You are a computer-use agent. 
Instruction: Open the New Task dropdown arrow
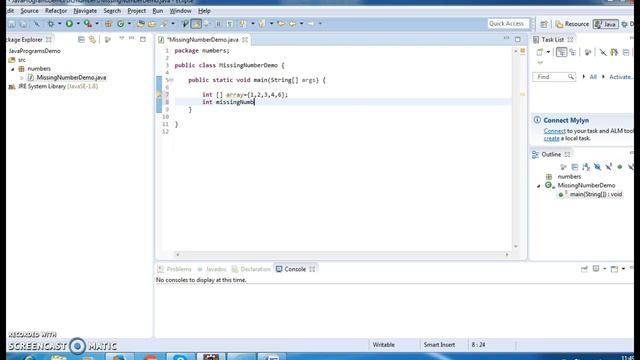pos(548,52)
